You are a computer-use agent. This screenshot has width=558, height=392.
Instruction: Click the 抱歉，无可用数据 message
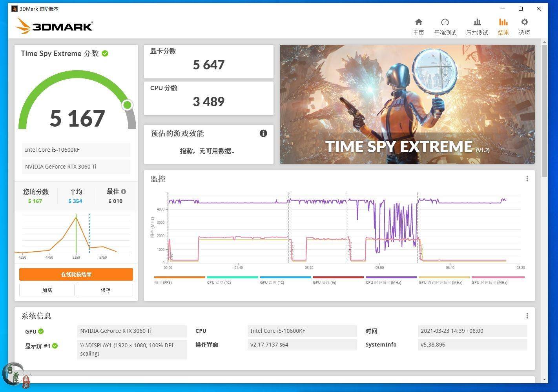click(208, 151)
